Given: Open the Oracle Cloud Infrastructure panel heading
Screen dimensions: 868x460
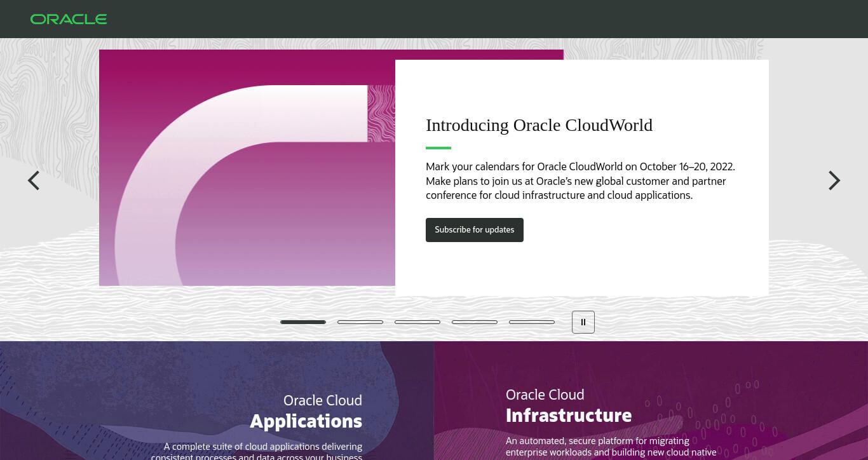Looking at the screenshot, I should tap(569, 405).
